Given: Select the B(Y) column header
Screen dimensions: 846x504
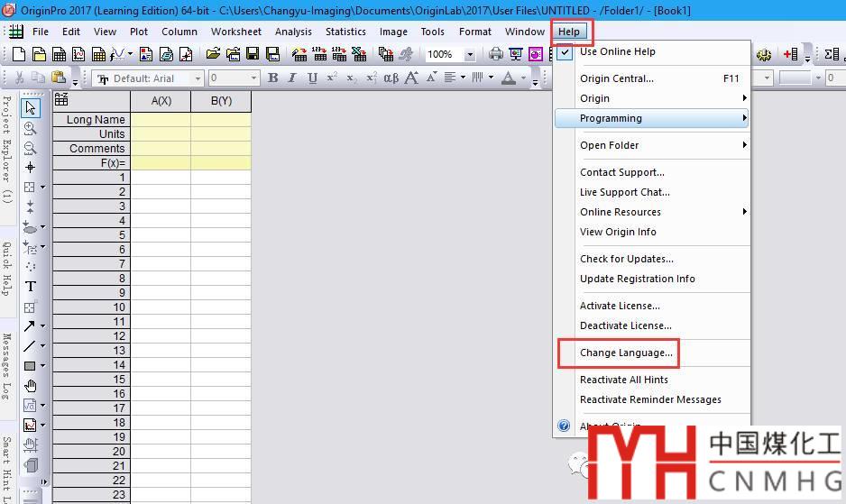Looking at the screenshot, I should click(x=221, y=101).
